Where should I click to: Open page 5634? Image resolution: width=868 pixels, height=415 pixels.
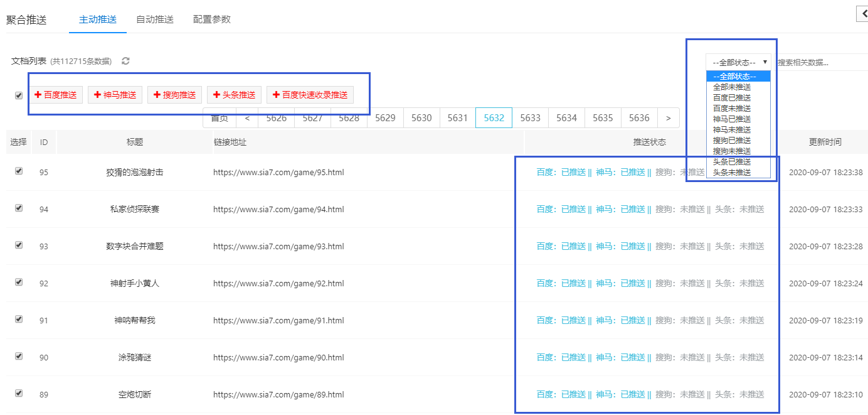click(567, 118)
